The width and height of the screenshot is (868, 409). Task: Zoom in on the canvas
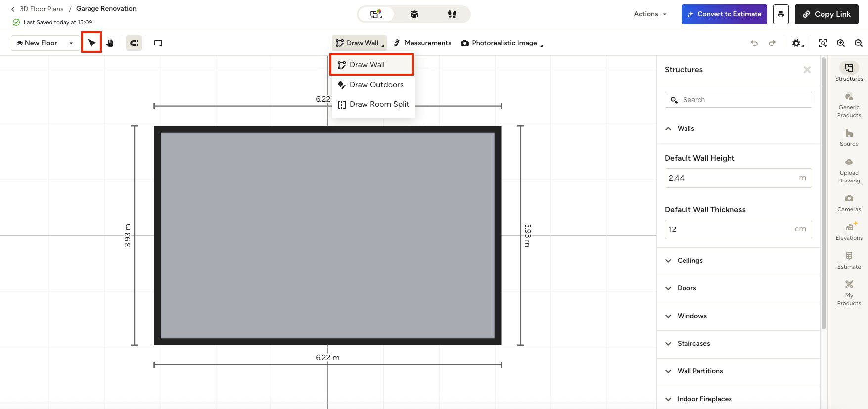coord(841,43)
